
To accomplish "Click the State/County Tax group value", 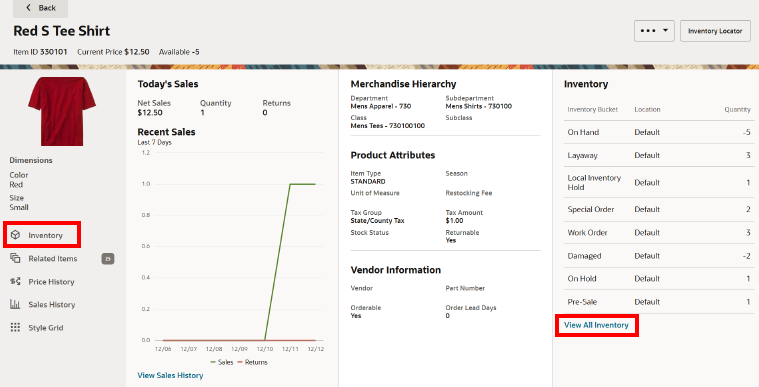I will tap(377, 221).
